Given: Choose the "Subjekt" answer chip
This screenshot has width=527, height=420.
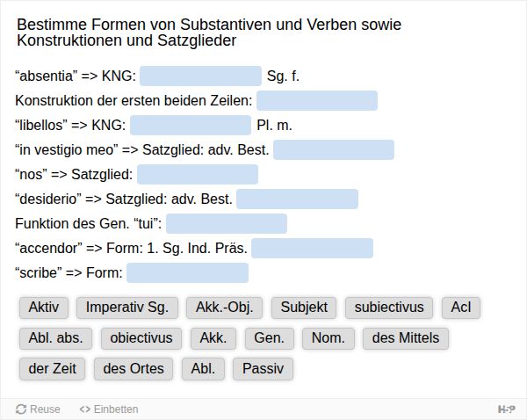Looking at the screenshot, I should [303, 308].
